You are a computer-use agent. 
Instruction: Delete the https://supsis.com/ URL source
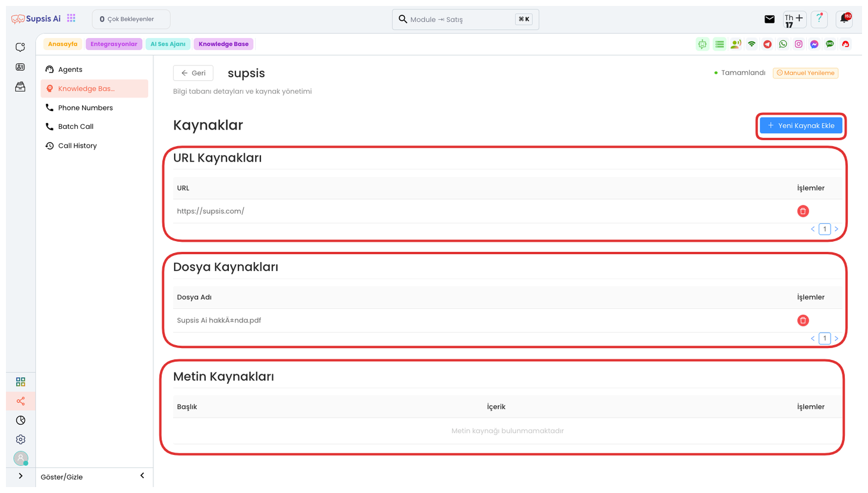click(803, 211)
